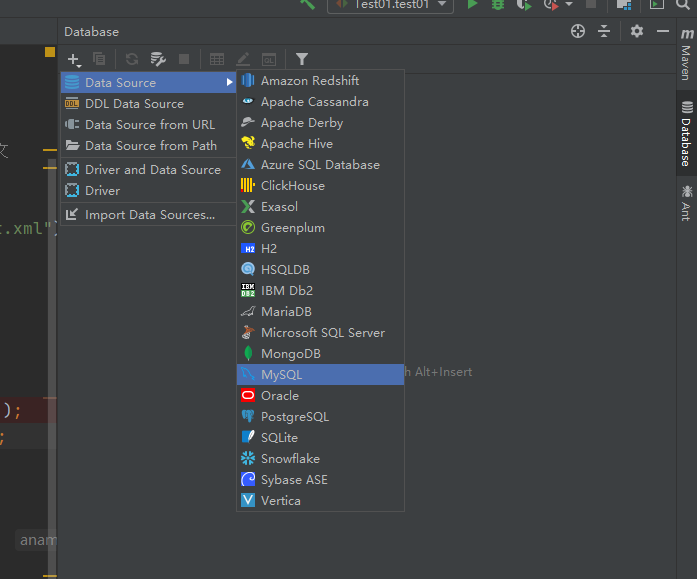The width and height of the screenshot is (697, 579).
Task: Click the Duplicate icon in Database toolbar
Action: tap(99, 59)
